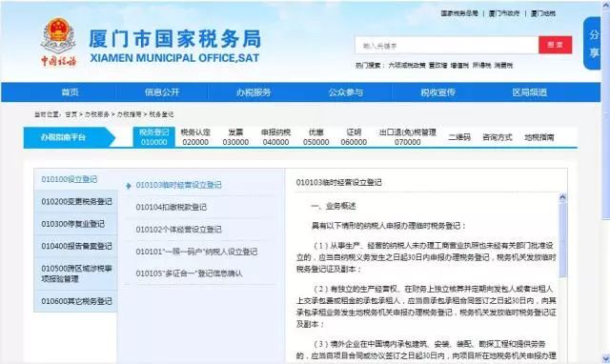
Task: Select the 证明 060000 tab
Action: 354,137
